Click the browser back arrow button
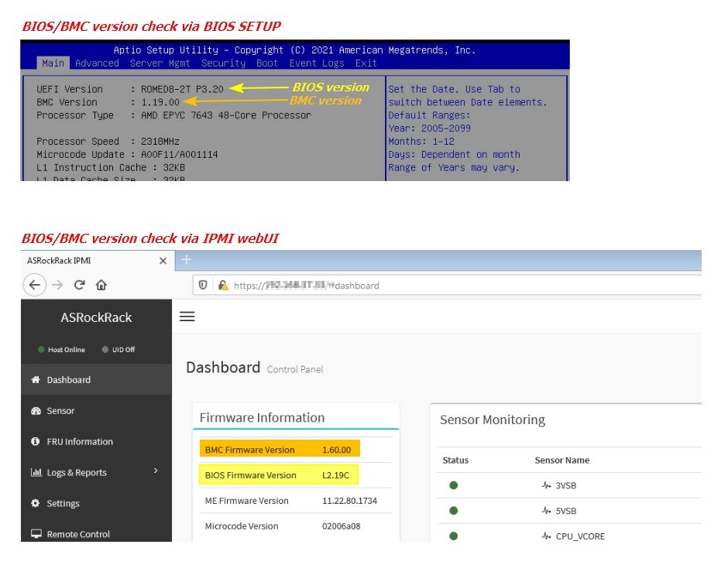 [35, 285]
